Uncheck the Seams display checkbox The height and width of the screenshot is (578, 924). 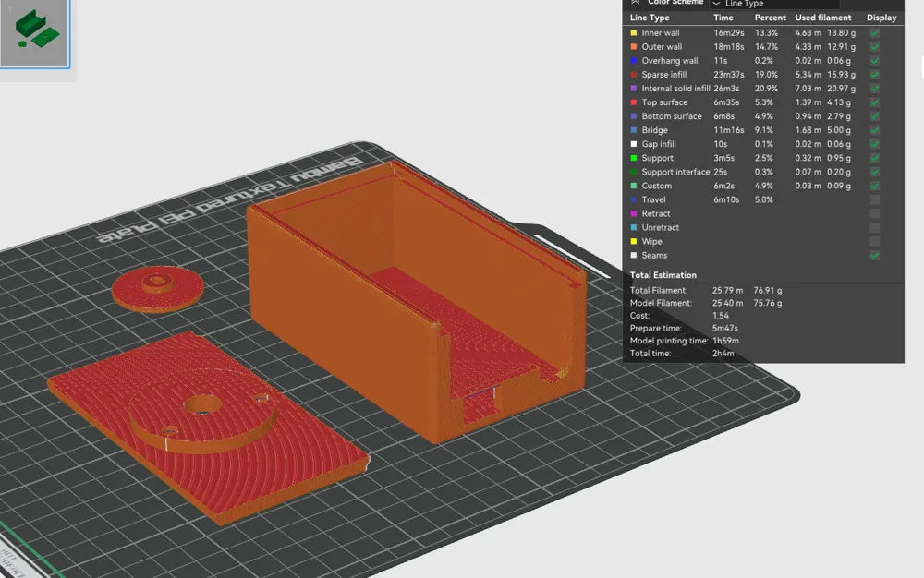(874, 255)
